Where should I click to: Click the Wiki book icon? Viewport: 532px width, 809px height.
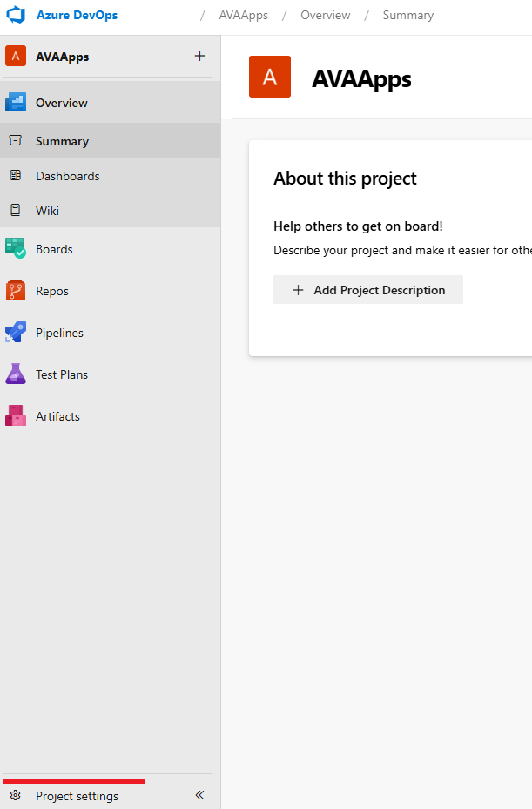16,210
